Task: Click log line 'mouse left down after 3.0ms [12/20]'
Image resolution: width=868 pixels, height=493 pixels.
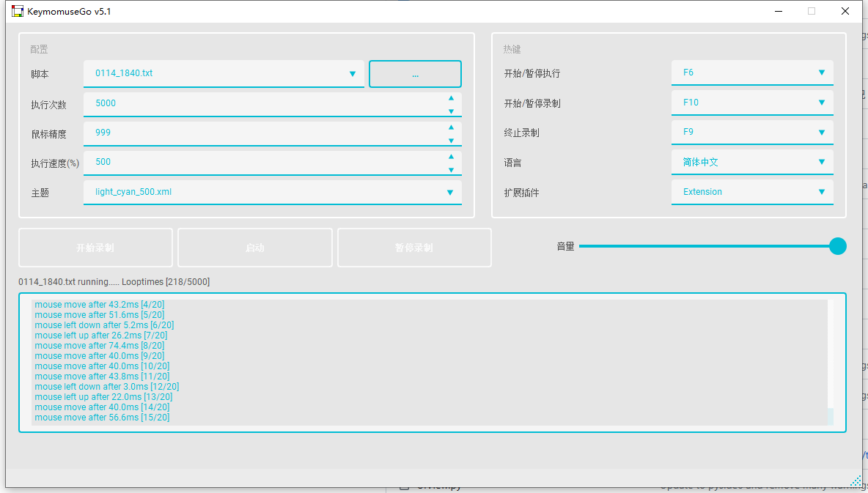Action: pos(107,387)
